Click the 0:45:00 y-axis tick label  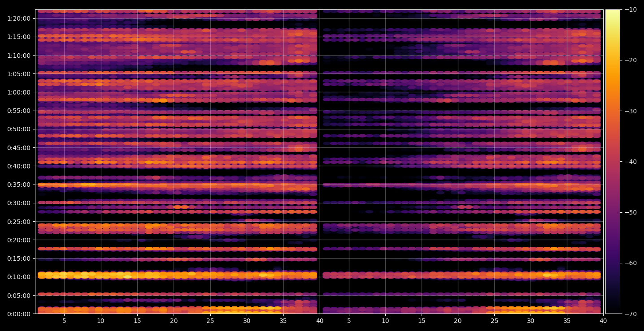point(19,148)
